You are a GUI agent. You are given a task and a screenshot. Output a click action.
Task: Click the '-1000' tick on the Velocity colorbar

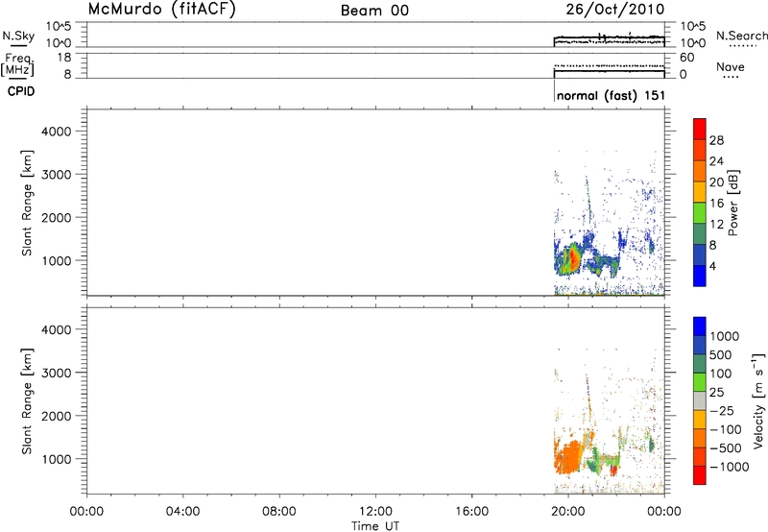[x=730, y=467]
